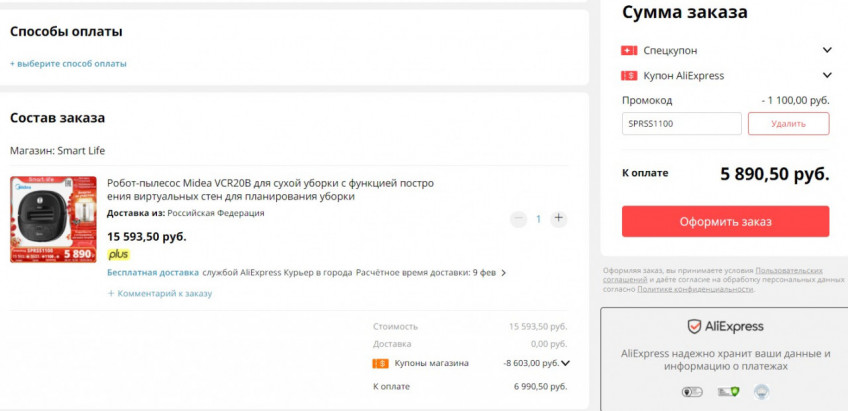Click promo code field containing SPRSS1100

tap(681, 123)
